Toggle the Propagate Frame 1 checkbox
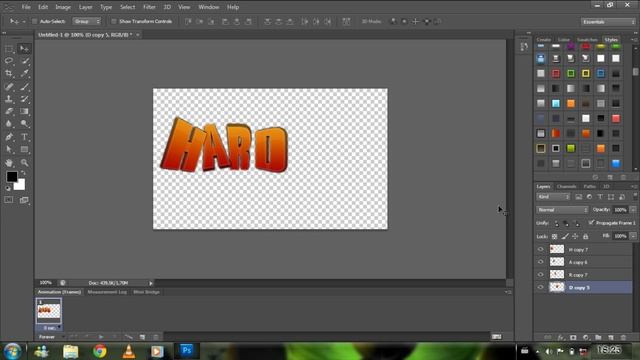 point(591,222)
